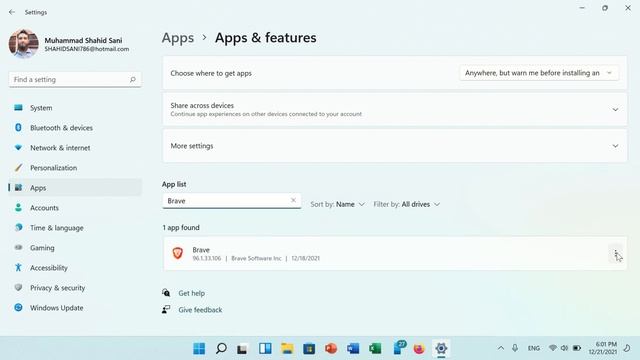Open Bluetooth & devices settings
The height and width of the screenshot is (360, 640).
(75, 128)
